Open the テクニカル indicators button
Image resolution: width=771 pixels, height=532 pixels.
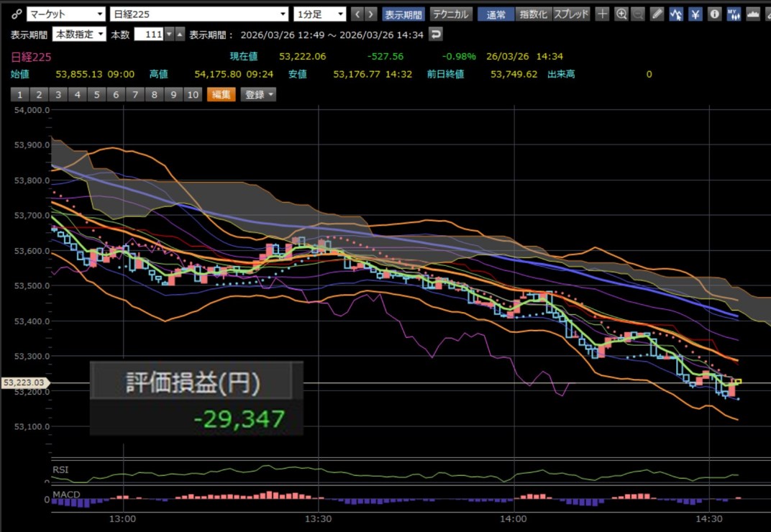click(x=451, y=14)
